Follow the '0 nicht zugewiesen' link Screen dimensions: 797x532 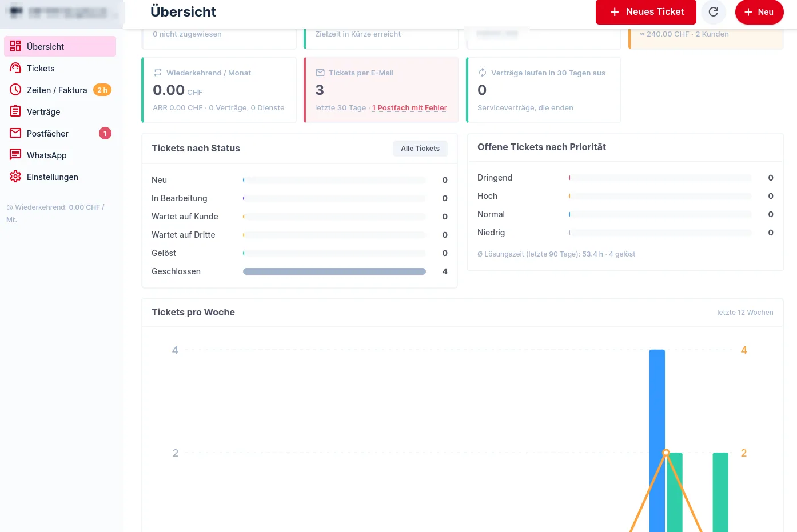[x=187, y=34]
